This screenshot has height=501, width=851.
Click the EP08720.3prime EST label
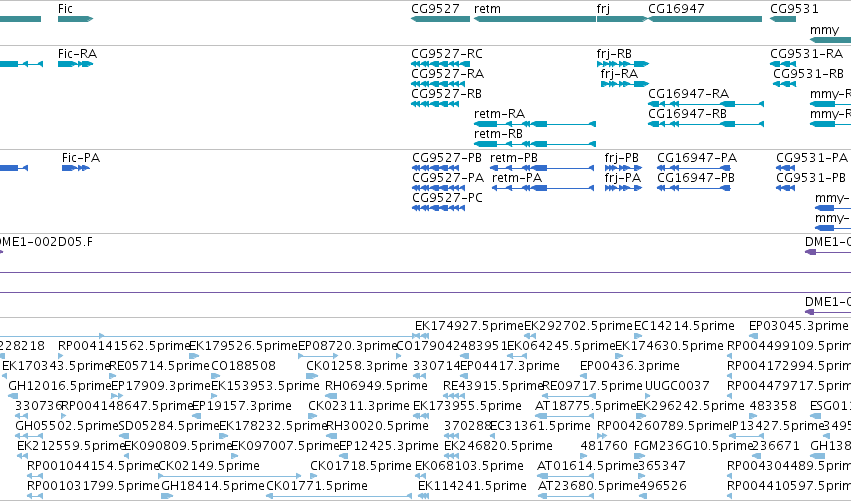coord(348,346)
